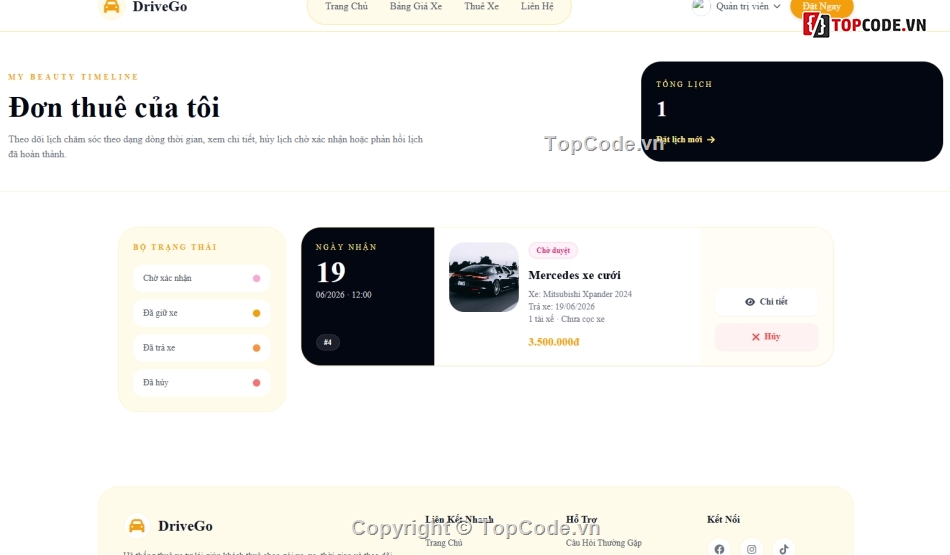Click the X icon on Hủy button
Screen dimensions: 950x555
pyautogui.click(x=756, y=337)
